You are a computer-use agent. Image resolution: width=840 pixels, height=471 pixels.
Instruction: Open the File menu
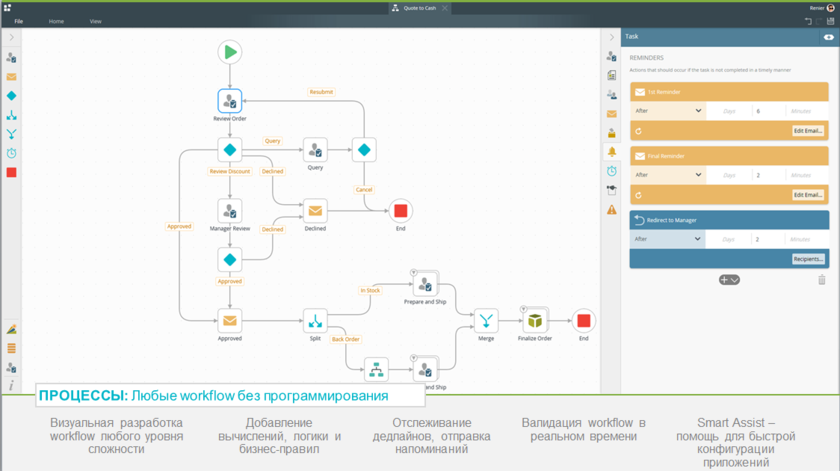[x=18, y=21]
